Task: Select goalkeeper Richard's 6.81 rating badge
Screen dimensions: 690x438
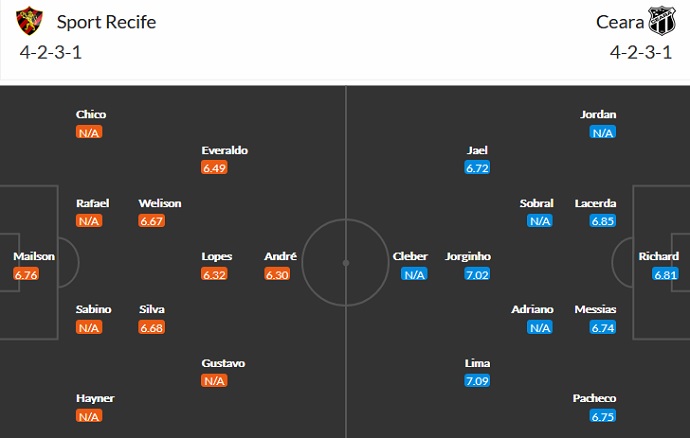Action: [x=666, y=274]
